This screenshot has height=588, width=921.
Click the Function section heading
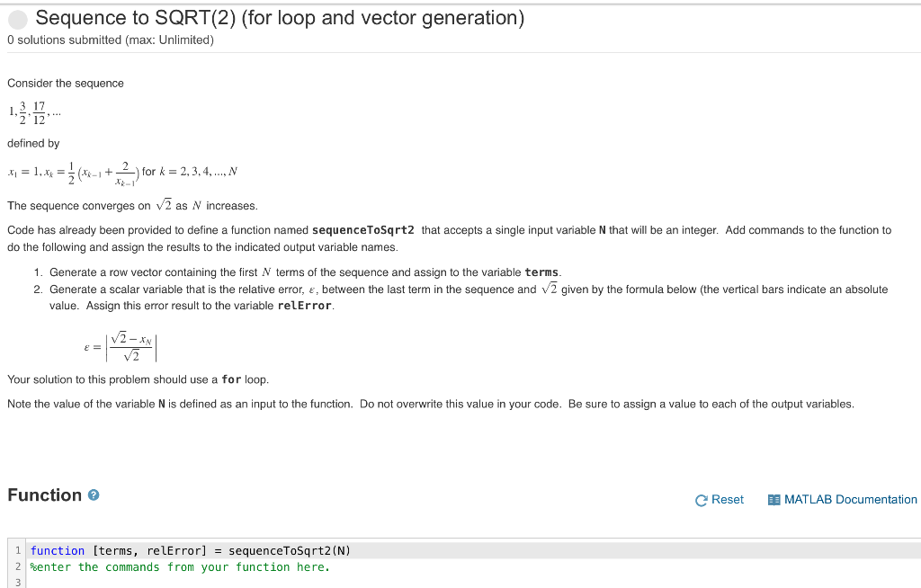[x=45, y=494]
